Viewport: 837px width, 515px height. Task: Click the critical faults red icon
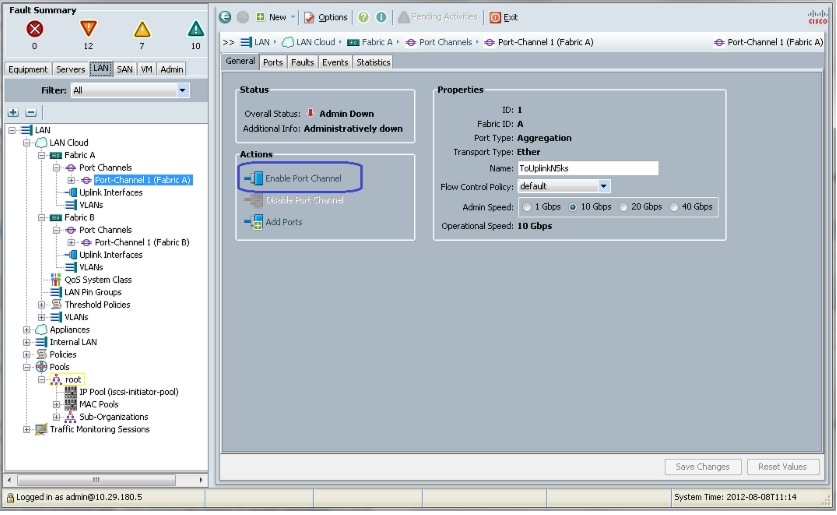(x=35, y=28)
